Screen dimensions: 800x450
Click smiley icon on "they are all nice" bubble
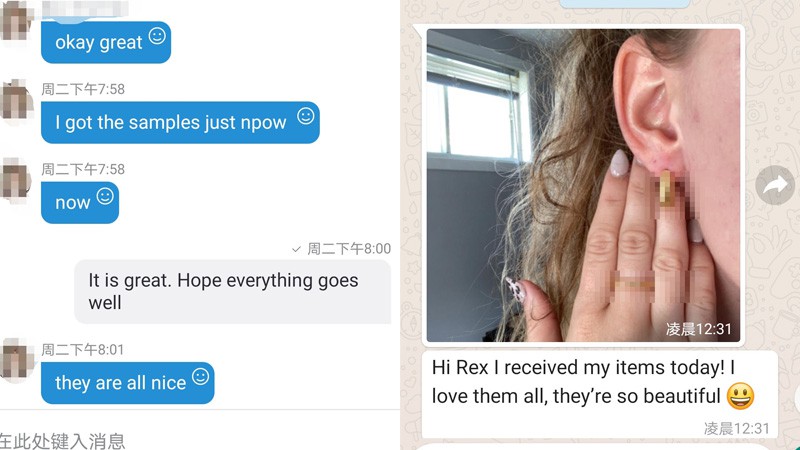coord(201,377)
